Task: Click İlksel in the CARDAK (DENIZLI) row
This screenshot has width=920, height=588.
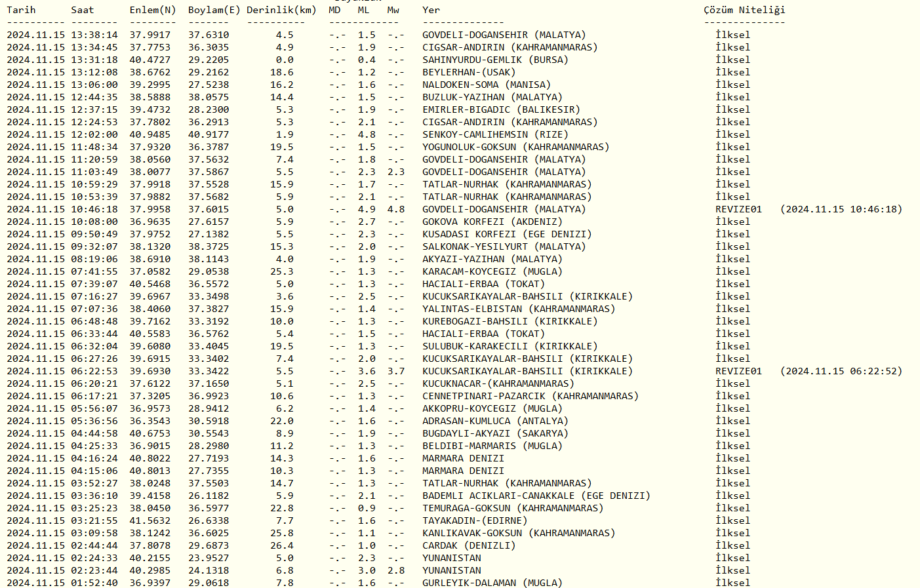Action: [732, 545]
